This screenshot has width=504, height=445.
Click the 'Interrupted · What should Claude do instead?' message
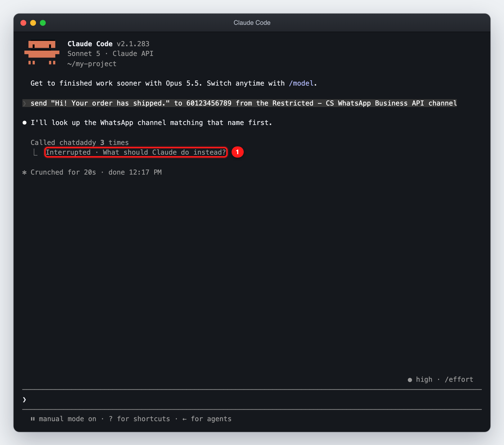click(x=136, y=152)
